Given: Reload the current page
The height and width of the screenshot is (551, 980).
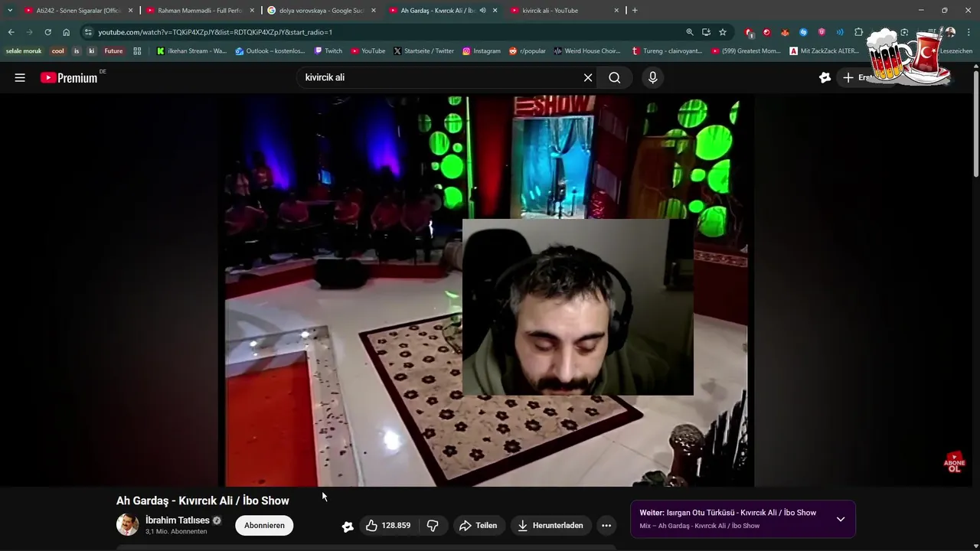Looking at the screenshot, I should tap(47, 32).
